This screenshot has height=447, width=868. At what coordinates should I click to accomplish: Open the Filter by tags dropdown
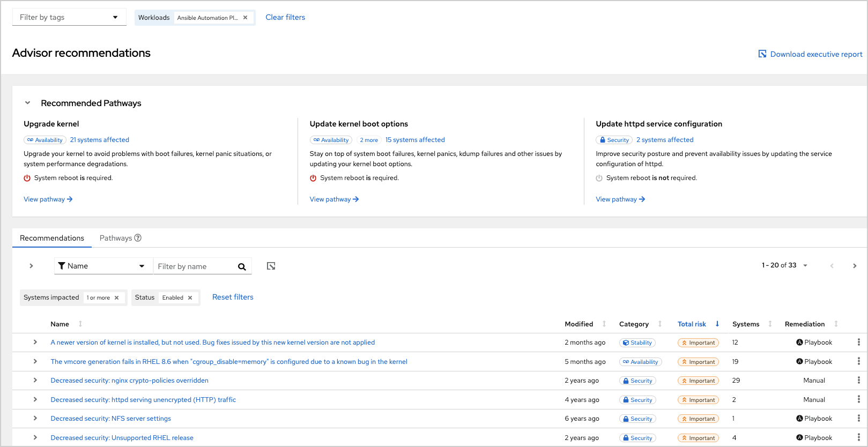tap(69, 17)
